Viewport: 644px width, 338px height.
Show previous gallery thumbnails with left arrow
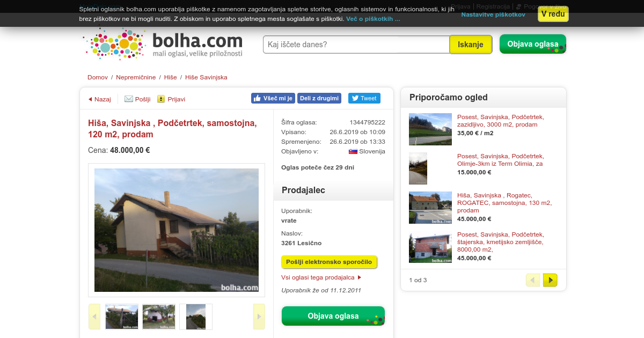[x=94, y=317]
